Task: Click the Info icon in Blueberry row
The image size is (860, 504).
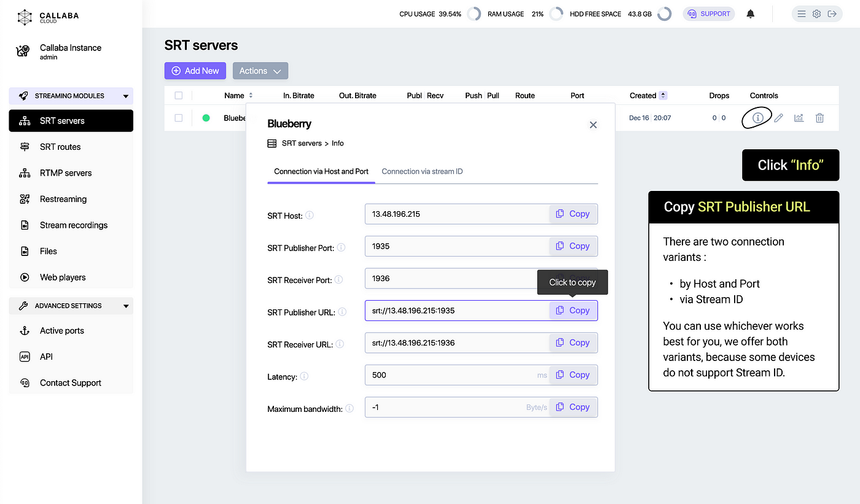Action: [758, 118]
